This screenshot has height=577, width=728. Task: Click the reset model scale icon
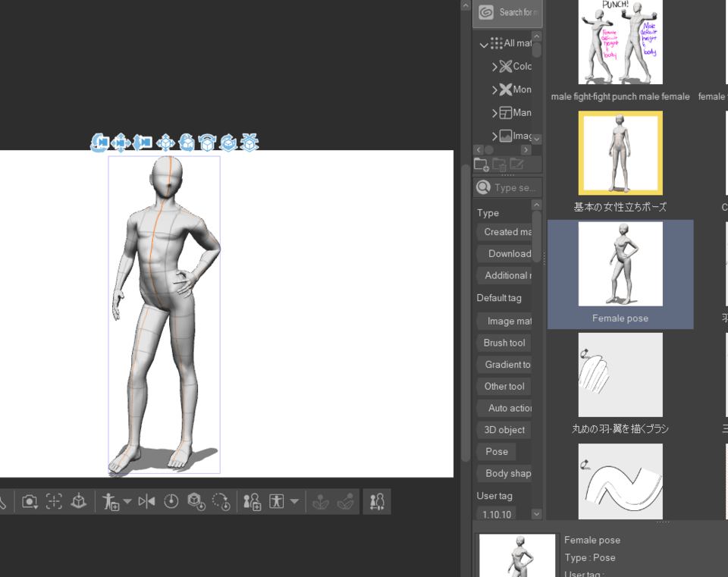click(196, 501)
